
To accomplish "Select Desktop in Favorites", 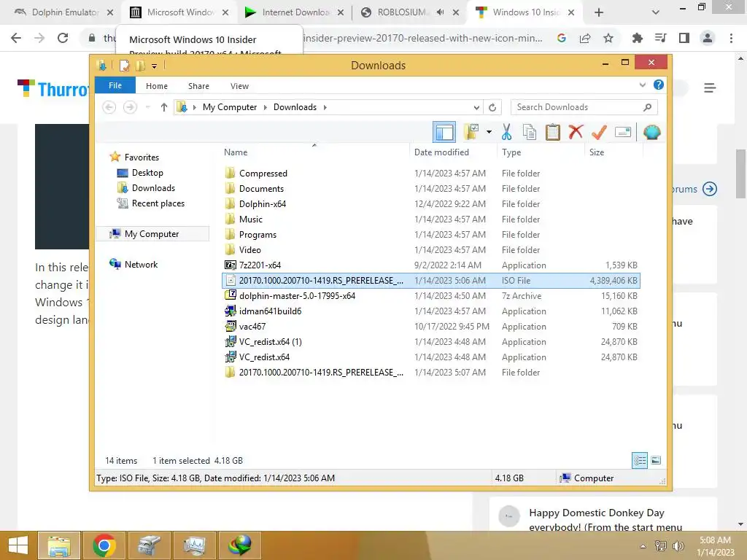I will point(147,173).
